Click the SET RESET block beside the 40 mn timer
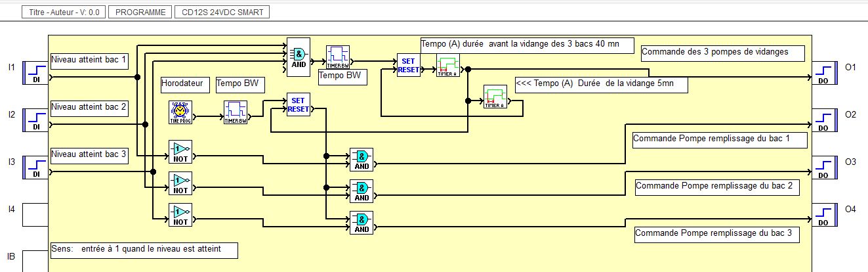This screenshot has height=272, width=868. (x=408, y=66)
